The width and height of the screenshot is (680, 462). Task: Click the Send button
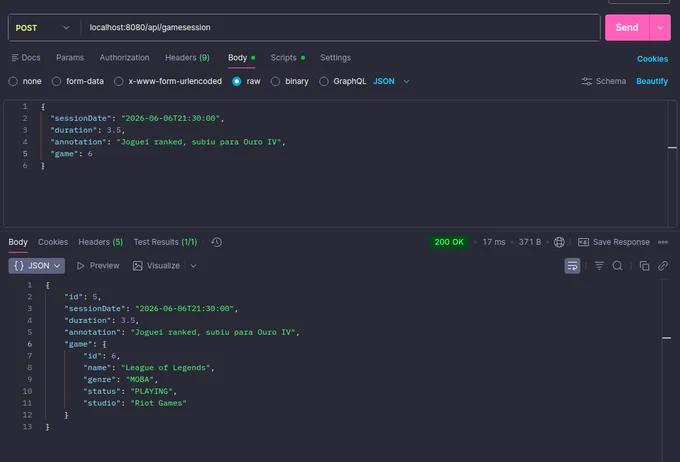click(x=627, y=28)
